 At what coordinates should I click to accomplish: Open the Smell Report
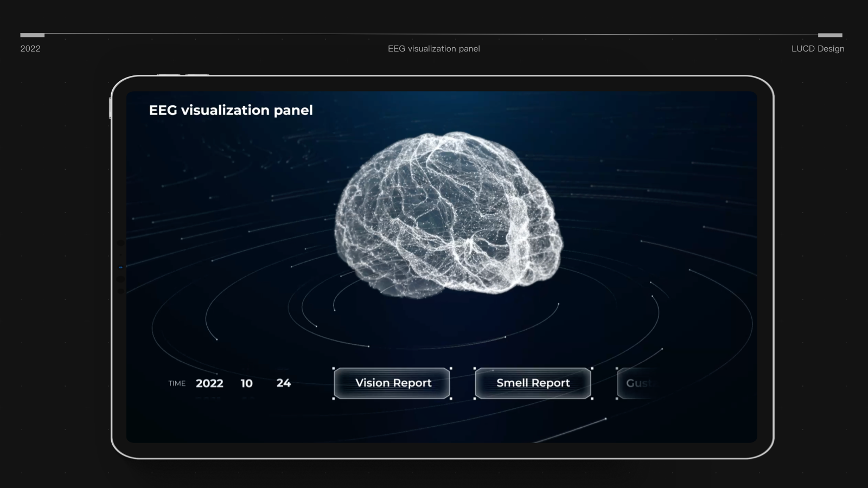click(x=533, y=383)
